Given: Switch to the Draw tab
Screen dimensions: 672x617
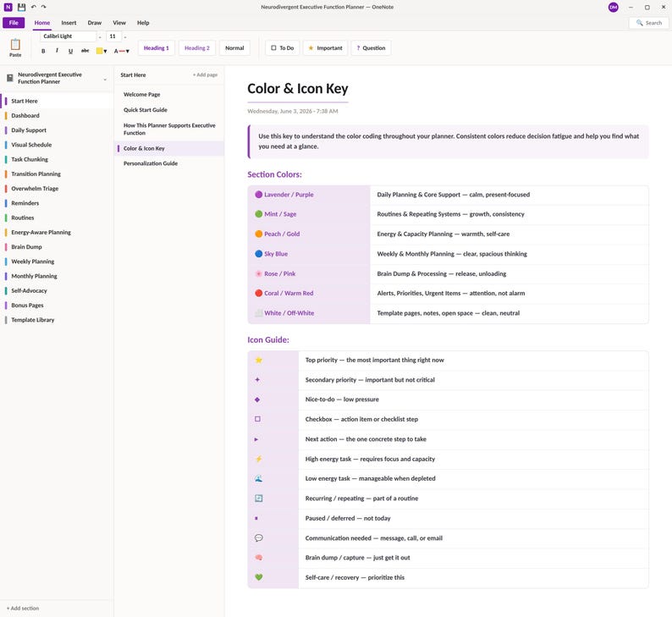Looking at the screenshot, I should tap(94, 23).
